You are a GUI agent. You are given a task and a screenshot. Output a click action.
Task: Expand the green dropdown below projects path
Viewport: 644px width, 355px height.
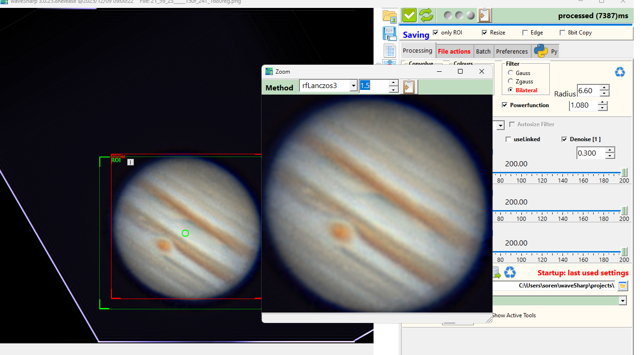[x=623, y=301]
